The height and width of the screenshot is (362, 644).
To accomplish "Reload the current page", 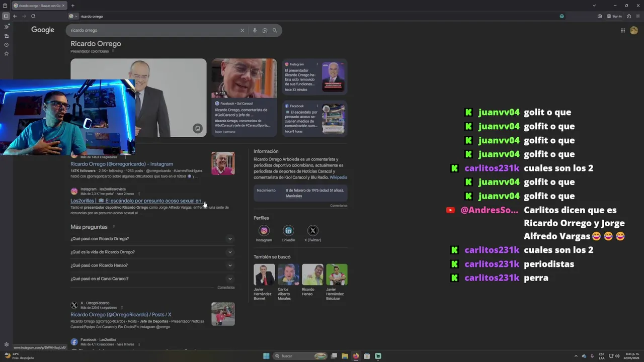I will coord(33,16).
